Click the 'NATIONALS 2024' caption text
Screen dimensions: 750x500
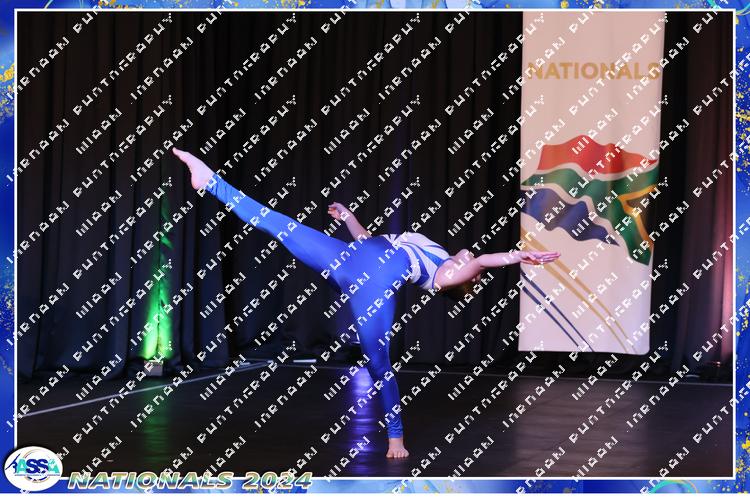190,480
